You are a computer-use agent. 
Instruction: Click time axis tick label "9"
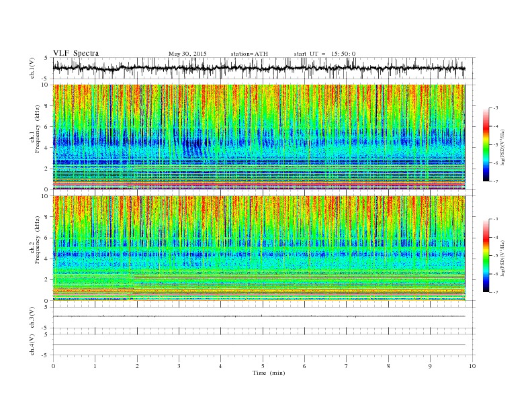pos(430,366)
